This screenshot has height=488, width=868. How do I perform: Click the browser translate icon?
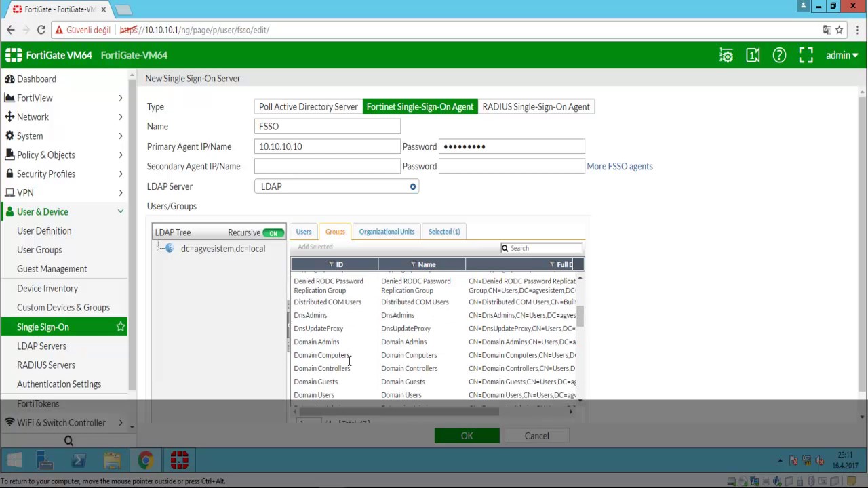pos(827,30)
